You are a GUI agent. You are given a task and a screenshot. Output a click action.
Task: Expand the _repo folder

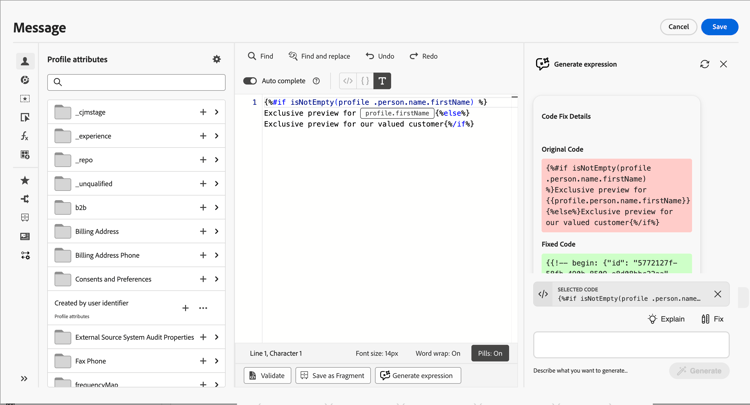click(x=217, y=160)
